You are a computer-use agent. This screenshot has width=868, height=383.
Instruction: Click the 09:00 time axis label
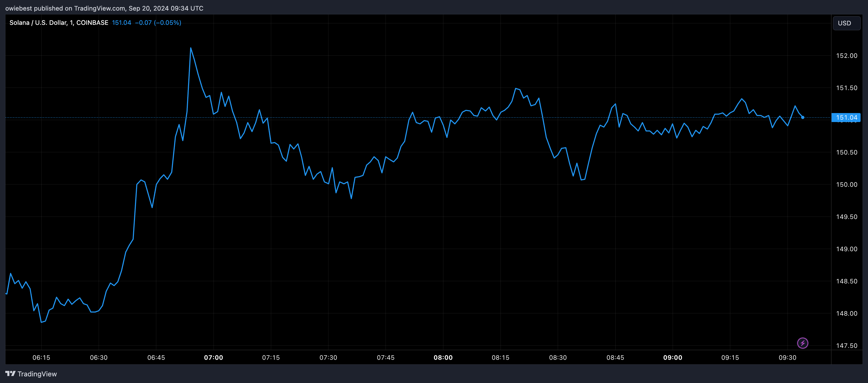point(673,357)
